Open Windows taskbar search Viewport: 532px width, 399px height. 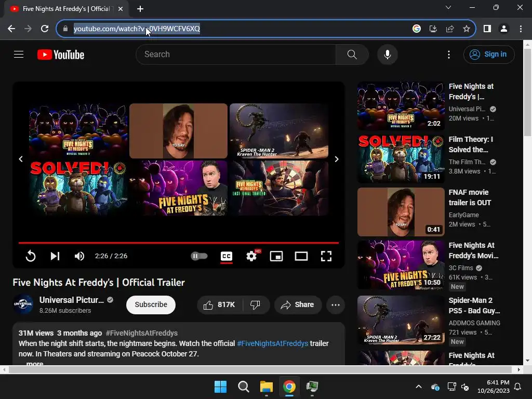tap(244, 387)
